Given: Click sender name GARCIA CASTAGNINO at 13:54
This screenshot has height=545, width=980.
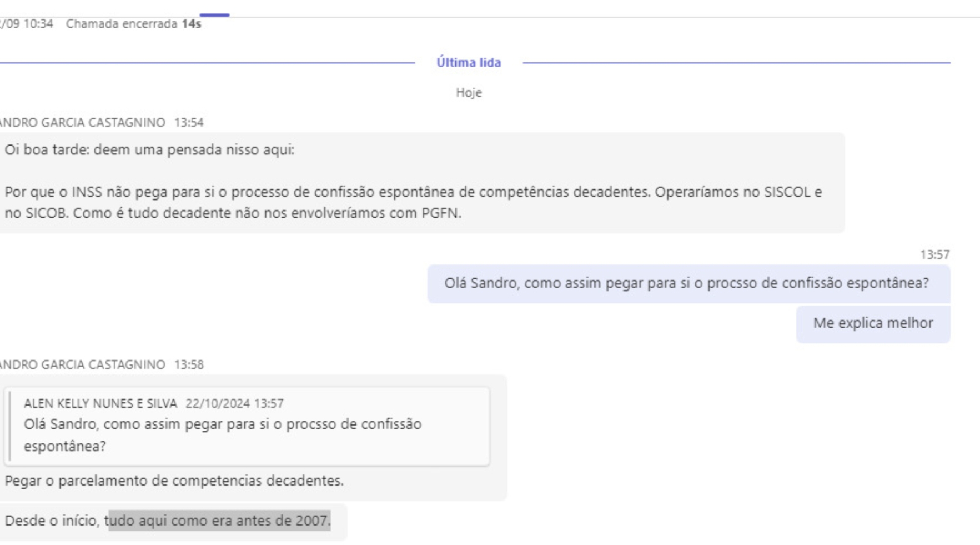Looking at the screenshot, I should pos(82,122).
